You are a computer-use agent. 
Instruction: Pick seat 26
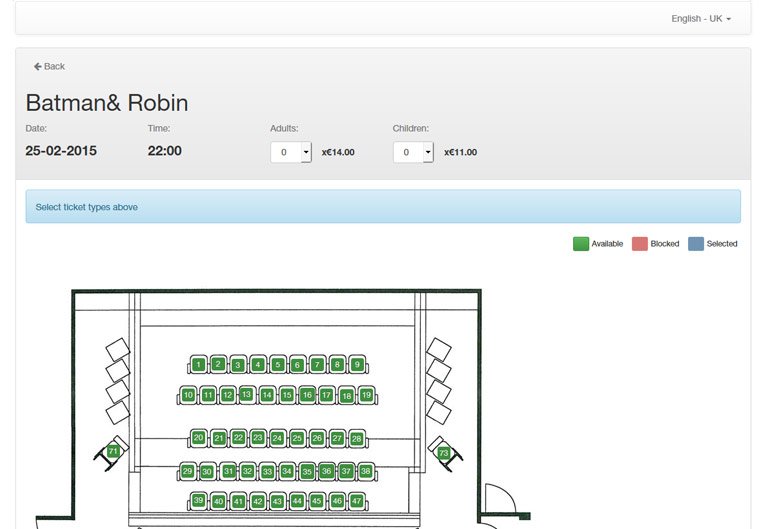point(317,438)
